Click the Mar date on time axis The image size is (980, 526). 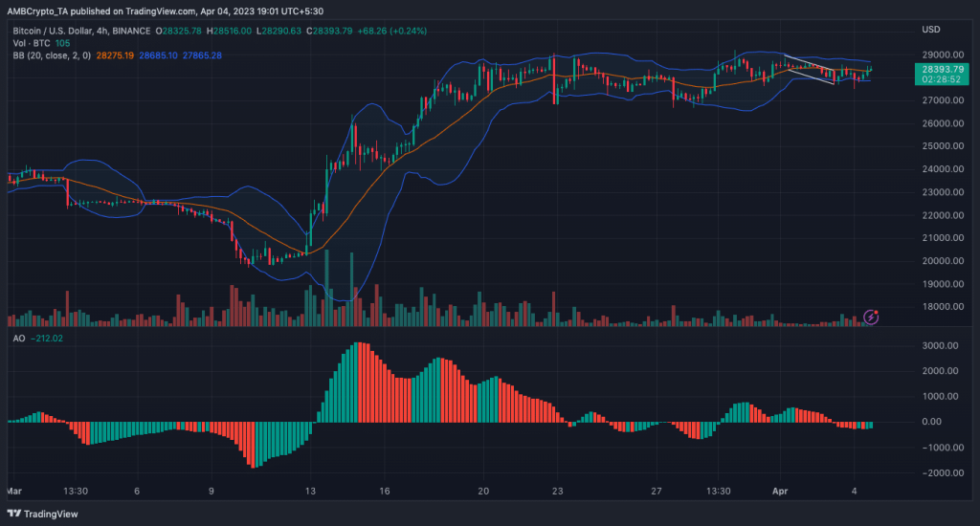pyautogui.click(x=13, y=491)
